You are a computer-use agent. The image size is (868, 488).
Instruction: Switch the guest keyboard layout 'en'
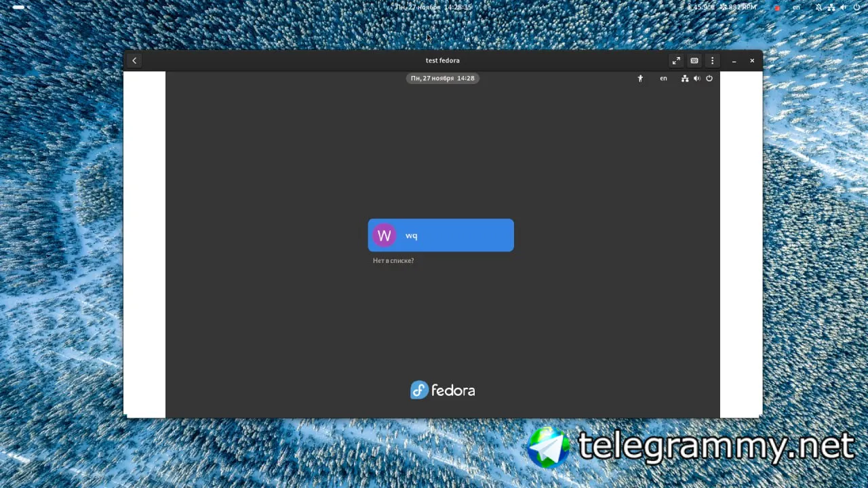pyautogui.click(x=663, y=79)
